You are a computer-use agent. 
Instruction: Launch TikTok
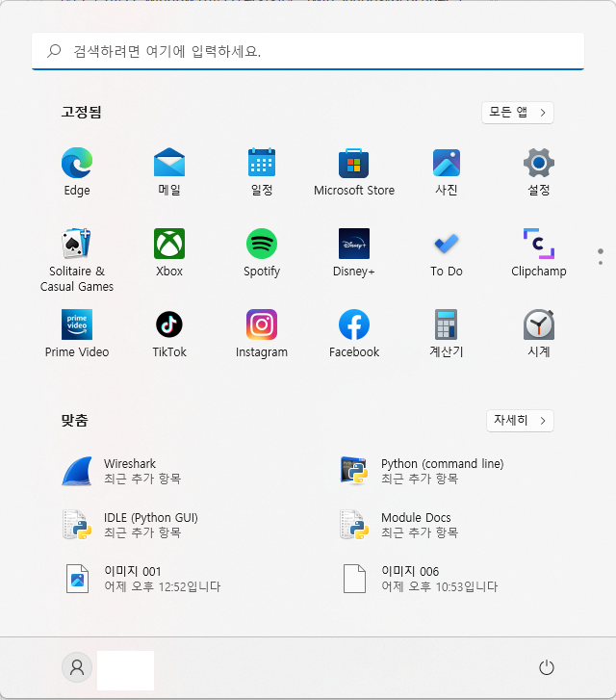(169, 333)
